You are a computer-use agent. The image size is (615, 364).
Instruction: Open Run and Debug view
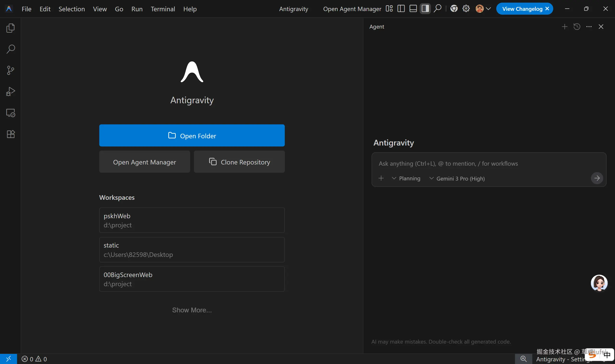(10, 91)
